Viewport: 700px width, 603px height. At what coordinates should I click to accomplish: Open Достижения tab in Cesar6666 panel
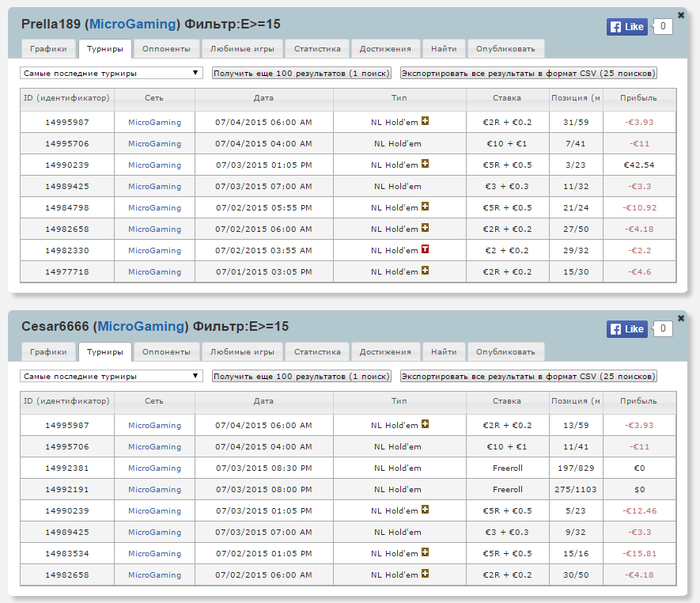[x=385, y=352]
